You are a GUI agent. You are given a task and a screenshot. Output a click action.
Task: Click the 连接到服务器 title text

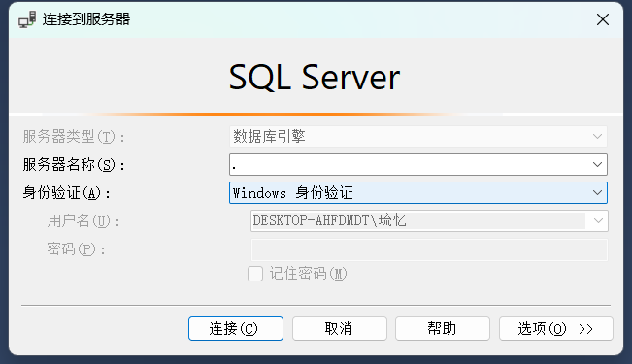[x=86, y=19]
